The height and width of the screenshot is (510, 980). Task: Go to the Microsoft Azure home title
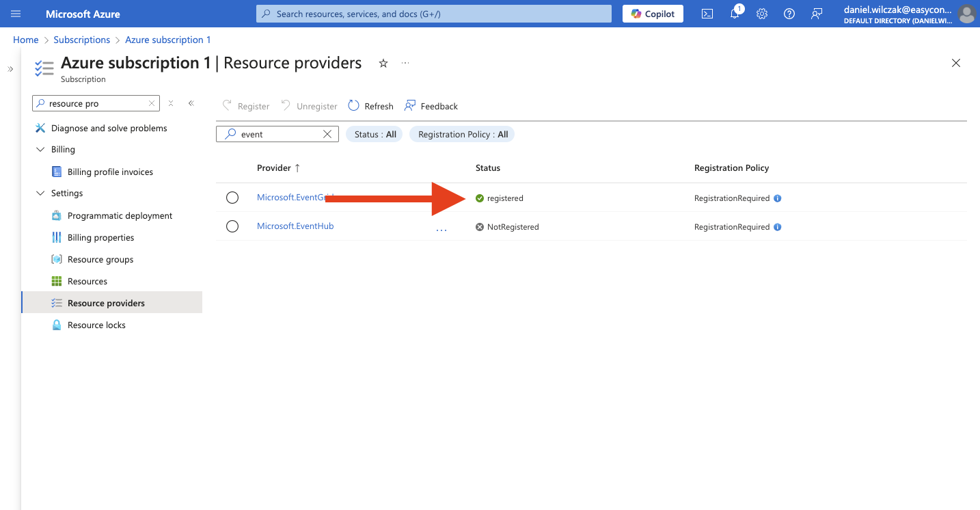click(x=83, y=14)
